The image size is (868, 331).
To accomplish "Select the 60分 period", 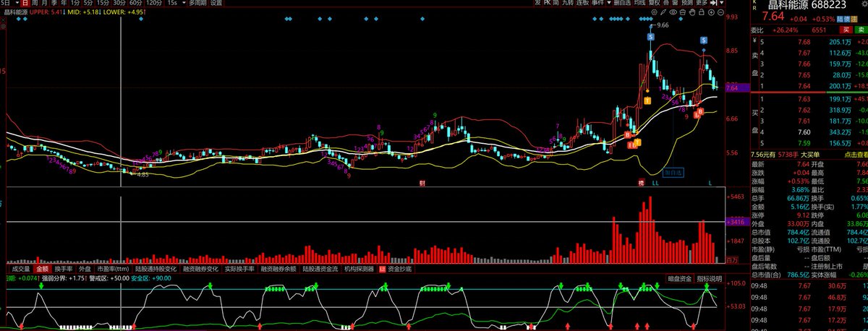I will pyautogui.click(x=136, y=4).
